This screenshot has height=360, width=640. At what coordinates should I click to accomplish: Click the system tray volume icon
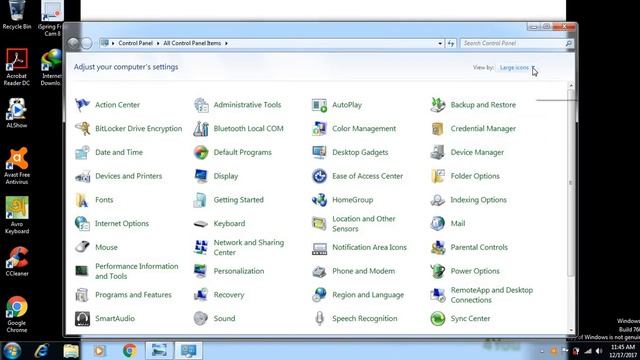pyautogui.click(x=599, y=351)
